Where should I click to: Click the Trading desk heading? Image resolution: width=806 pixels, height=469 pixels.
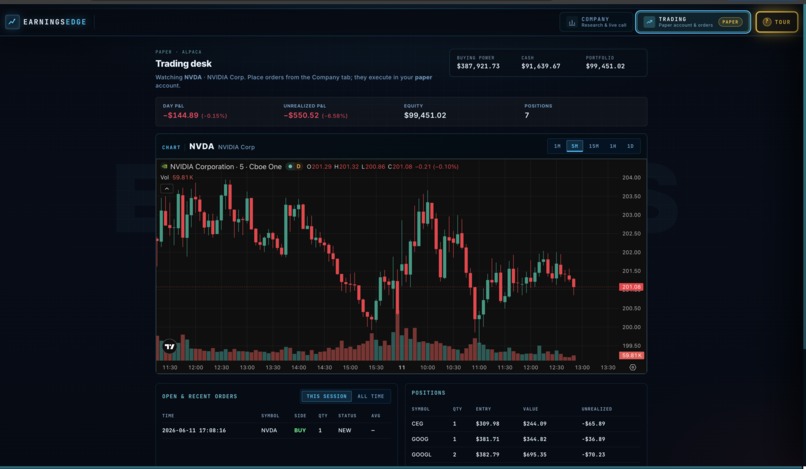[184, 64]
